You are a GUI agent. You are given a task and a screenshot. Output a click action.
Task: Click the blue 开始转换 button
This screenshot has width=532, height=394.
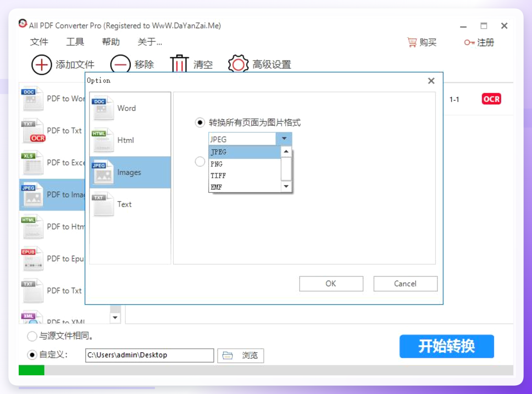[446, 346]
